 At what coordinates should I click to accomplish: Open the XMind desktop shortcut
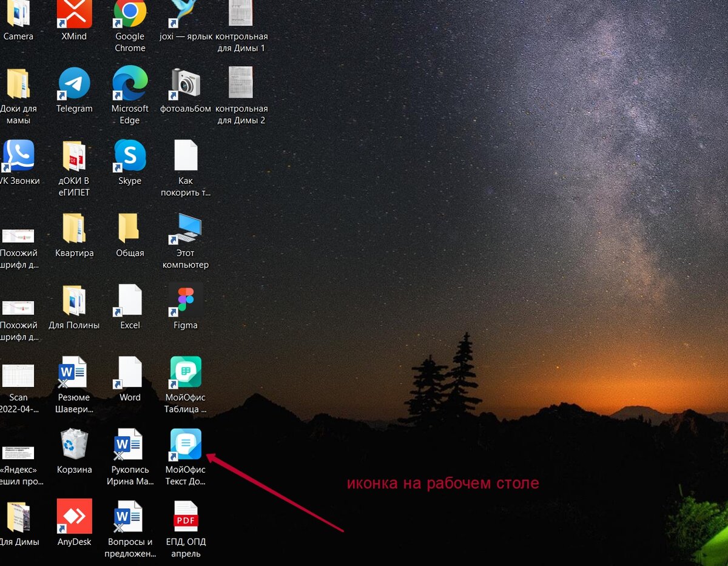pos(74,13)
